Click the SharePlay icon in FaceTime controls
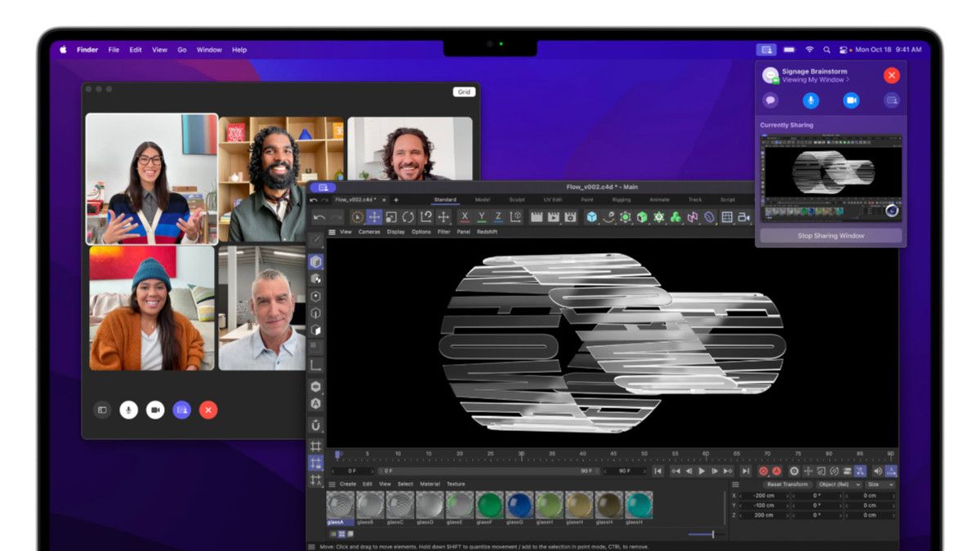 [181, 409]
